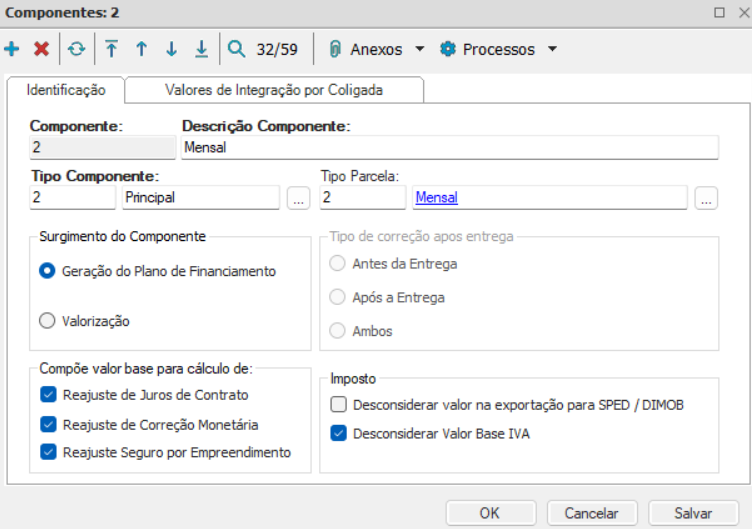Uncheck Desconsiderar Valor Base IVA
Screen dimensions: 752x529
pyautogui.click(x=338, y=433)
